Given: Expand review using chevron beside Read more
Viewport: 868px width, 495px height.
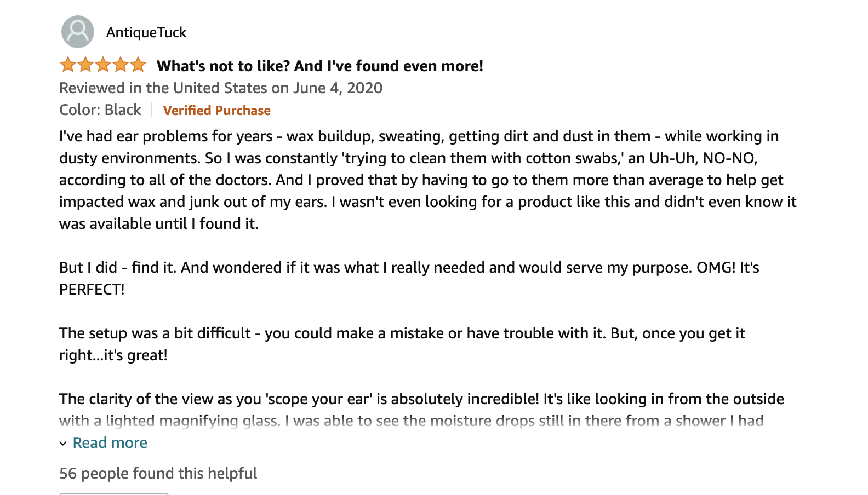Looking at the screenshot, I should [63, 444].
